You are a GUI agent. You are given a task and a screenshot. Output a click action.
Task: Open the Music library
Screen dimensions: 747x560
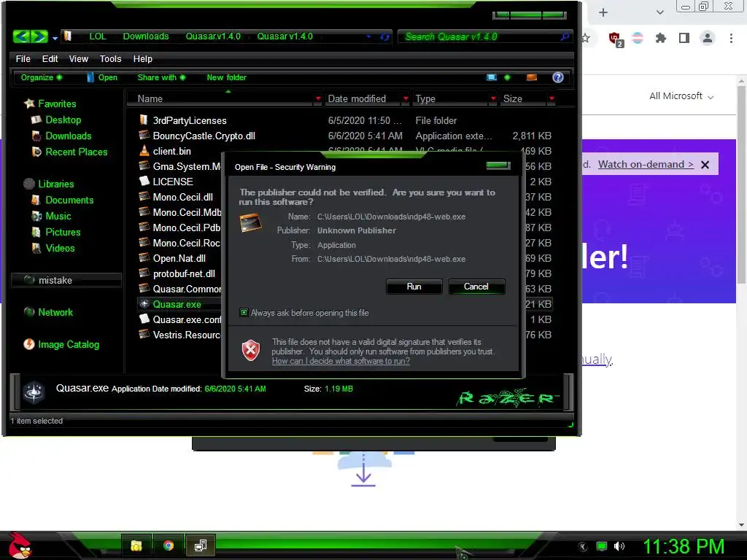(x=58, y=216)
